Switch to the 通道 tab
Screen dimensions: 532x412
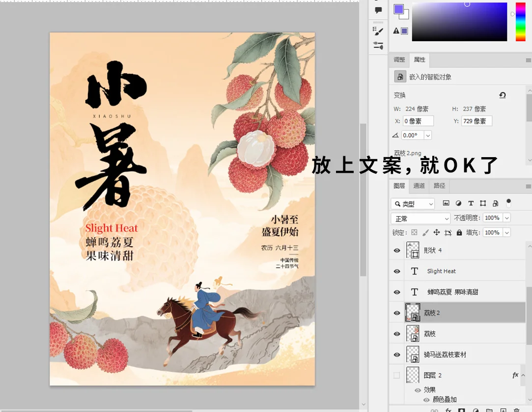[x=419, y=186]
